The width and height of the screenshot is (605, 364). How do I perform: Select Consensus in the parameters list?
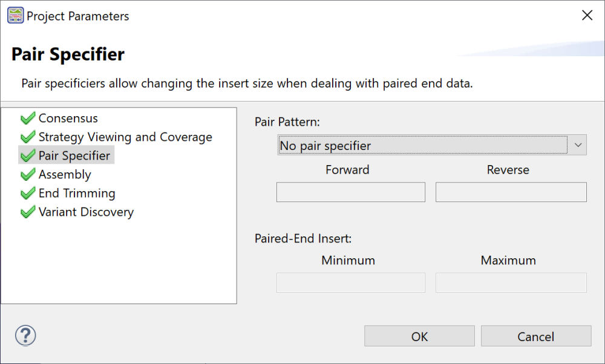click(67, 118)
